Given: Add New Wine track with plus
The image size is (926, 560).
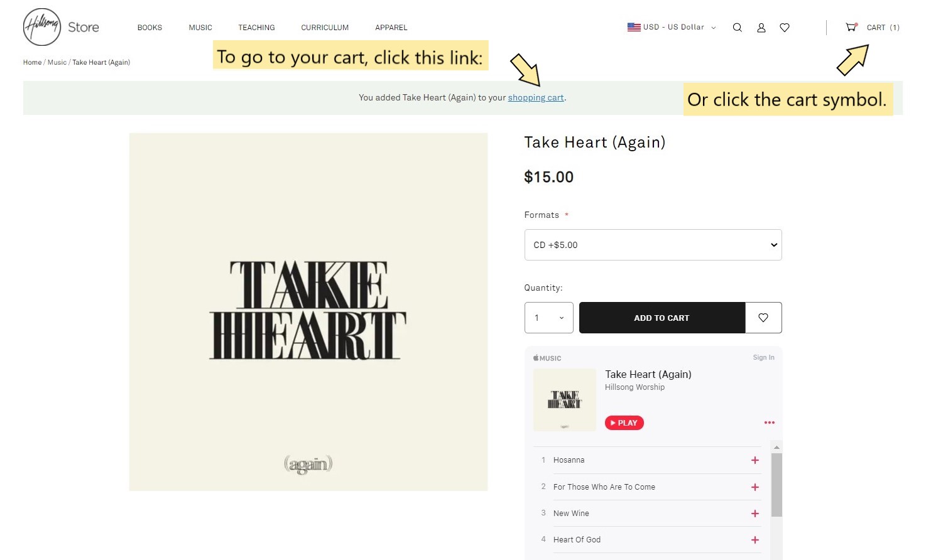Looking at the screenshot, I should (755, 514).
